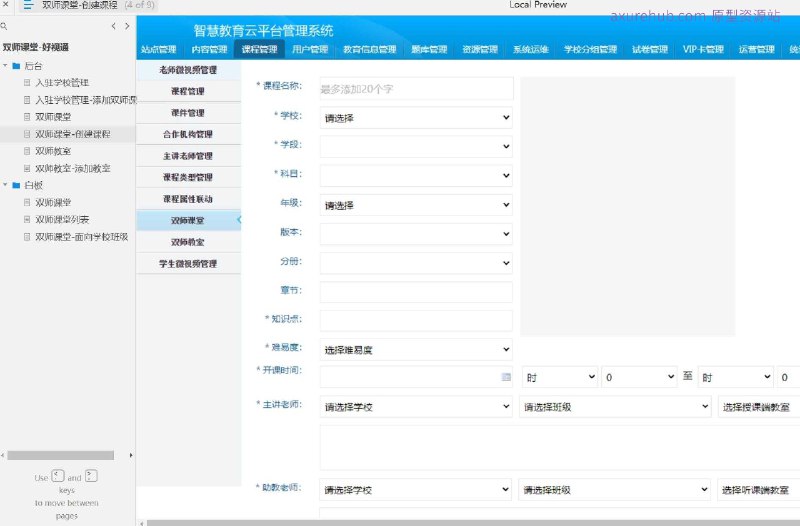
Task: Click the sidebar horizontal scrollbar
Action: pos(61,455)
